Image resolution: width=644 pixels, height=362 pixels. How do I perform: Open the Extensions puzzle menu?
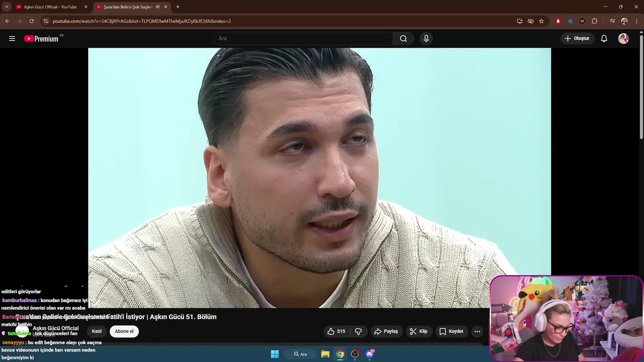coord(594,21)
